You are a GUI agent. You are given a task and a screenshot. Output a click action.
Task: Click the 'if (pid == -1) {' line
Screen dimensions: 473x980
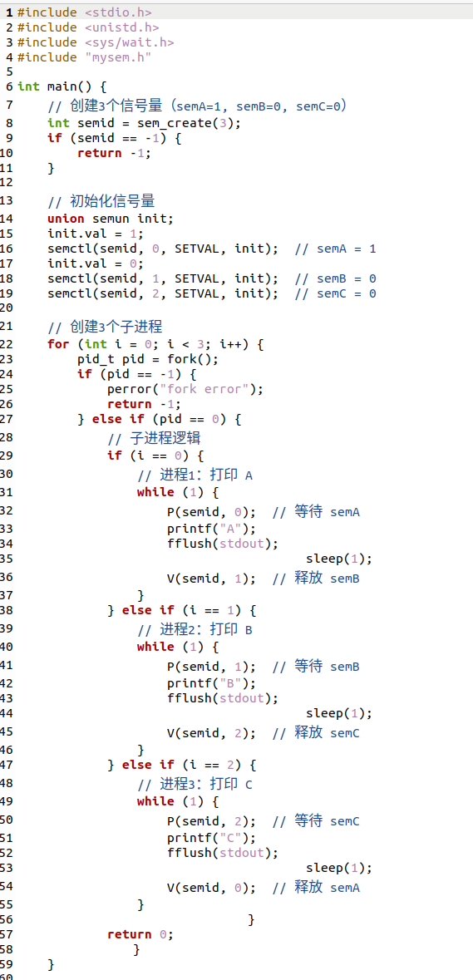coord(137,374)
